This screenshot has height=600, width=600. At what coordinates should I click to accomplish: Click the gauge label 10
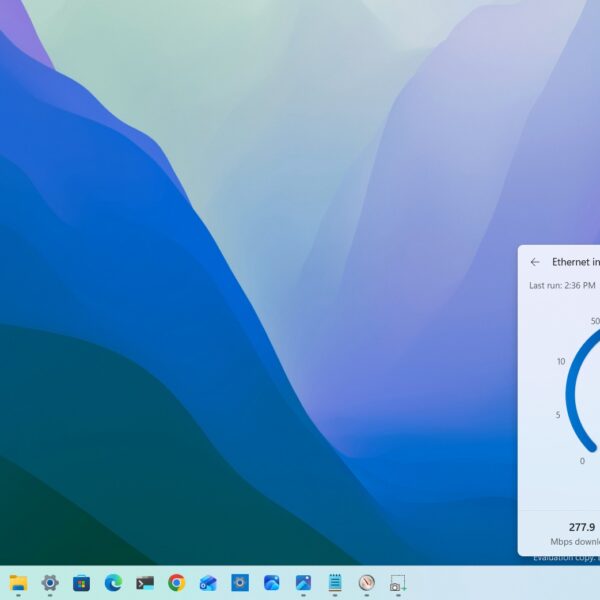(561, 362)
